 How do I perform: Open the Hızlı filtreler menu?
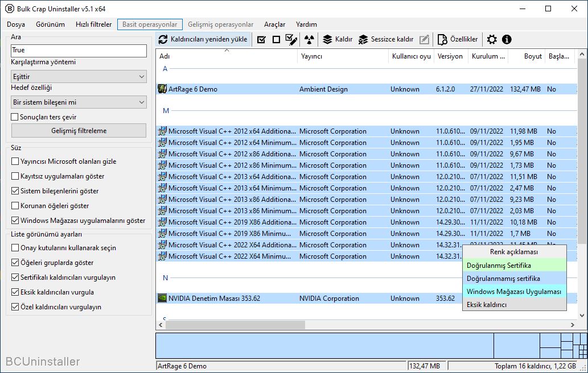click(x=94, y=24)
